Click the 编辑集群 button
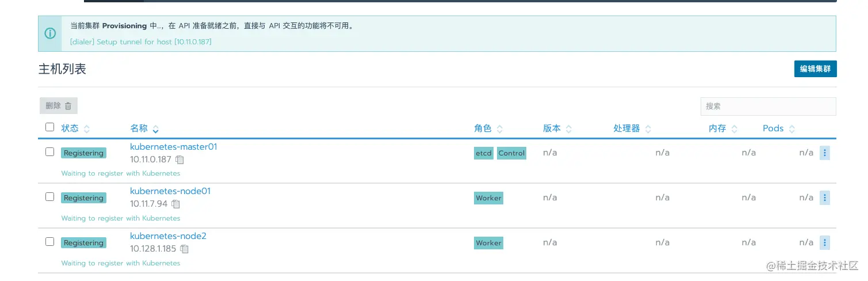868x281 pixels. [815, 69]
